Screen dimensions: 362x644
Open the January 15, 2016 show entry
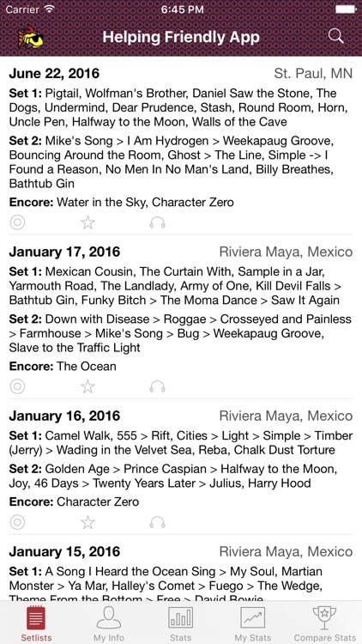click(181, 573)
